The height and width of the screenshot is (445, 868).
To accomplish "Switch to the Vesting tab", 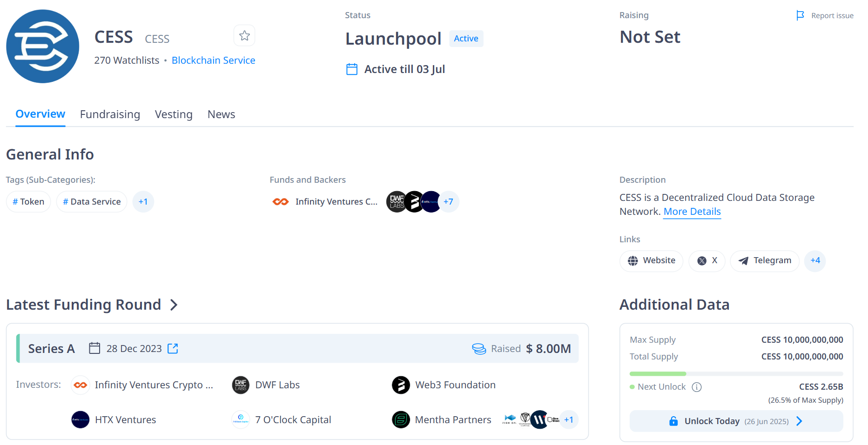I will 174,114.
